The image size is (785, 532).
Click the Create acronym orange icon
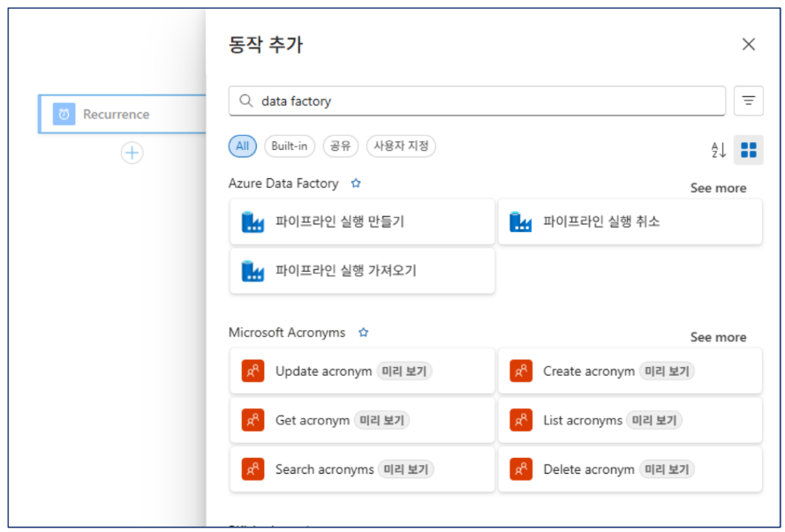point(521,371)
